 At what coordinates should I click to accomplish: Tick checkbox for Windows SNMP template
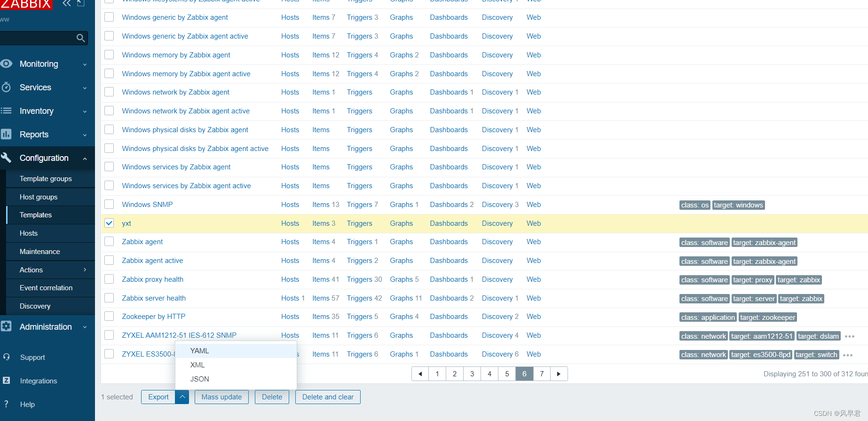(109, 204)
